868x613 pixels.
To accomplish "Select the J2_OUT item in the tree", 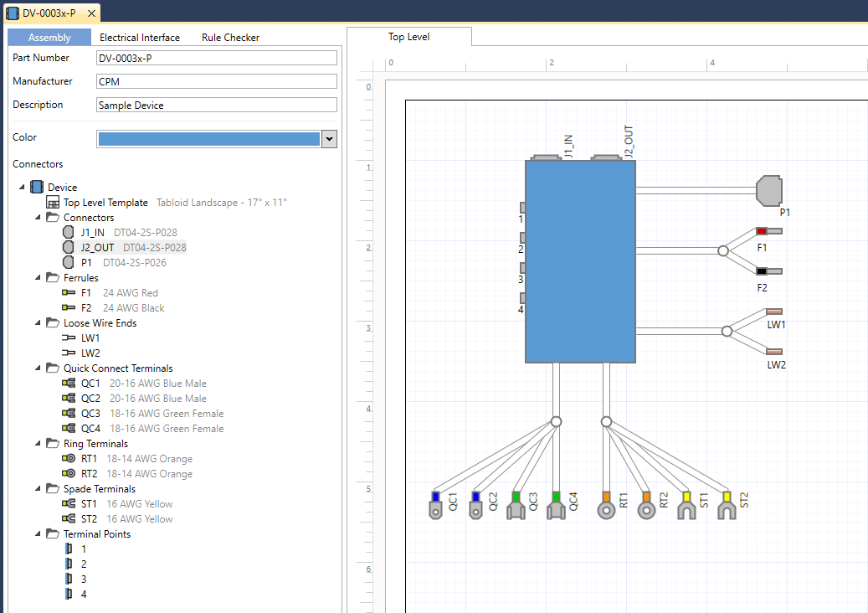I will coord(97,248).
